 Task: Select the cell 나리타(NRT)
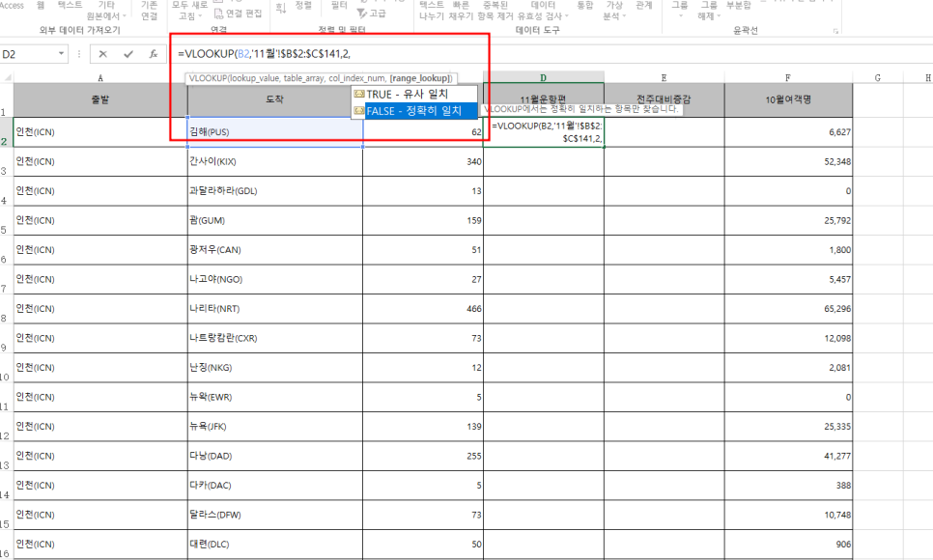tap(274, 309)
